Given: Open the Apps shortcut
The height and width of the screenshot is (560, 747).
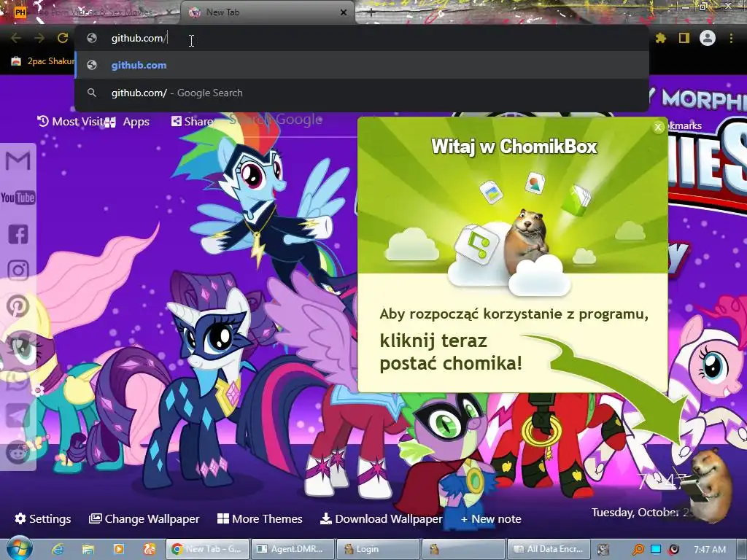Looking at the screenshot, I should click(x=127, y=122).
